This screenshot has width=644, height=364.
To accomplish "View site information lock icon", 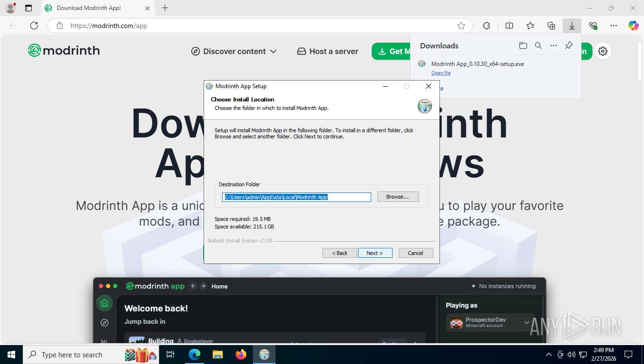I will click(x=59, y=26).
